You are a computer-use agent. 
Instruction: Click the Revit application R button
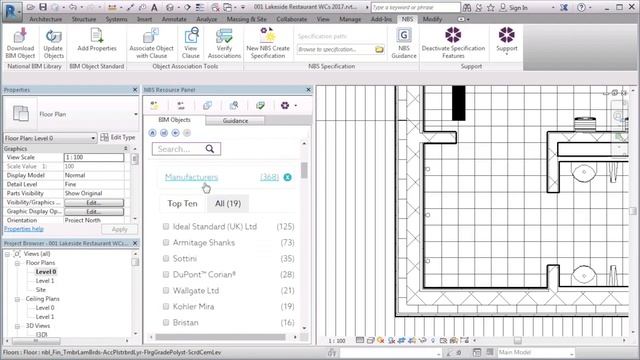[x=12, y=11]
